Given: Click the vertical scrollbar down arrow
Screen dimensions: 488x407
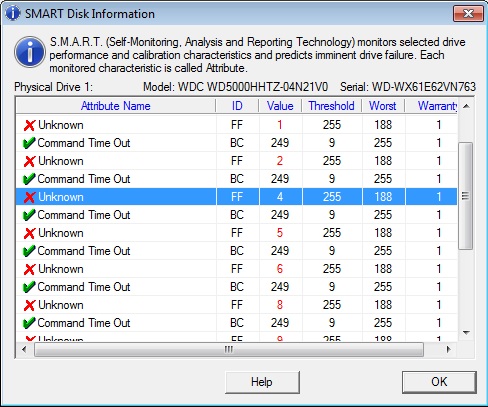Looking at the screenshot, I should coord(466,333).
